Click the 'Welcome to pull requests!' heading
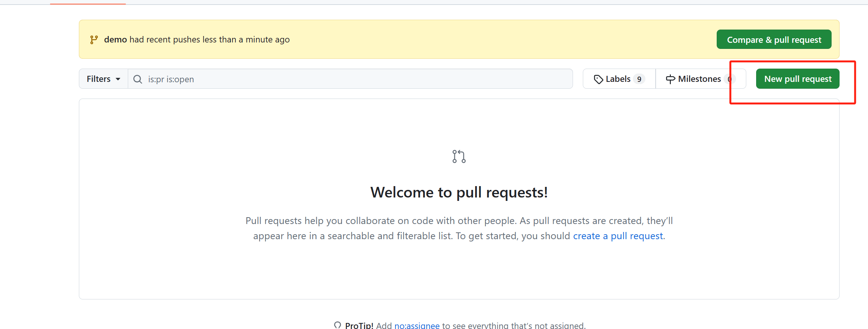 tap(459, 193)
